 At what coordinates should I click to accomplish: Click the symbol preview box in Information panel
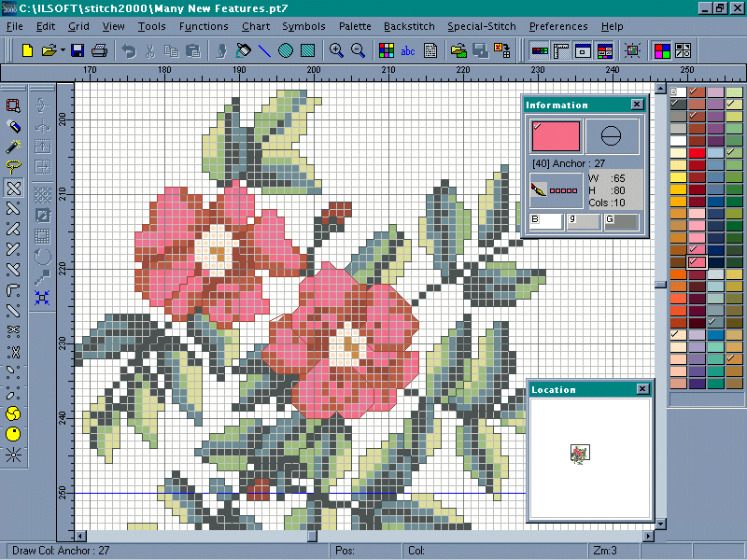[x=612, y=136]
